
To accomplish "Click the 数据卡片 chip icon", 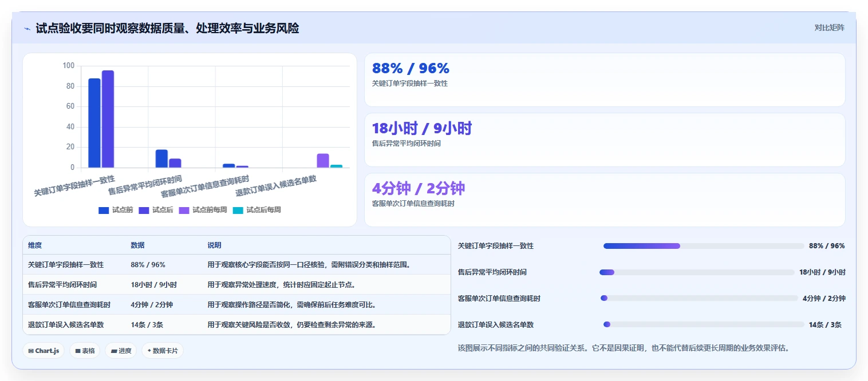I will click(149, 351).
